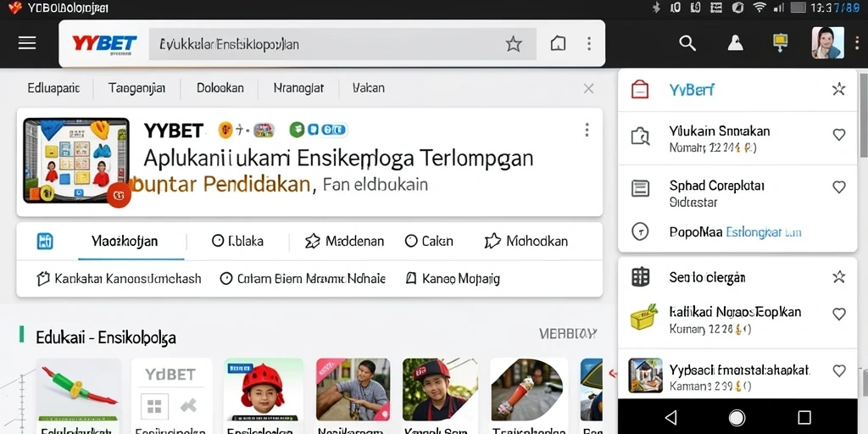The image size is (868, 434).
Task: Favorite Kalikad Ngaos Eoplkan with heart
Action: tap(839, 314)
